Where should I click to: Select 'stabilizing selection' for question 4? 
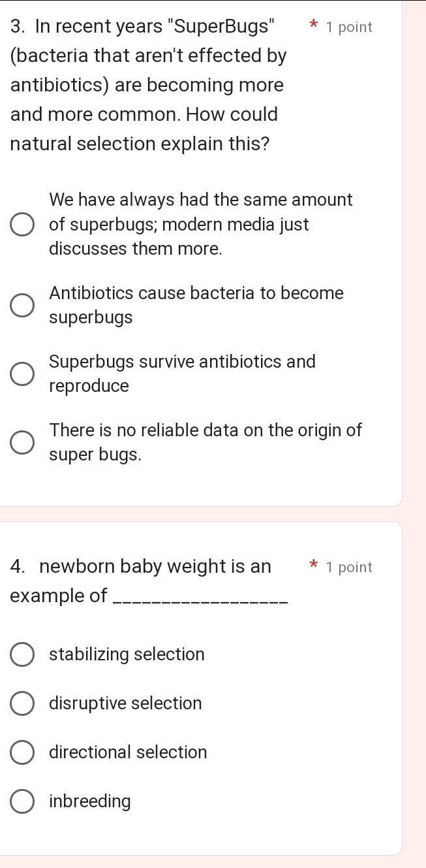pos(22,654)
